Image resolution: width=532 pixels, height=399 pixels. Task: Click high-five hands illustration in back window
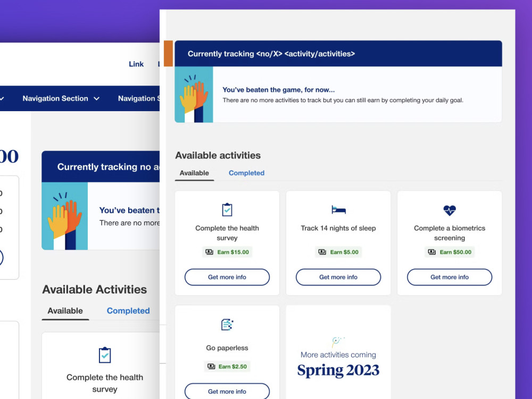point(65,216)
